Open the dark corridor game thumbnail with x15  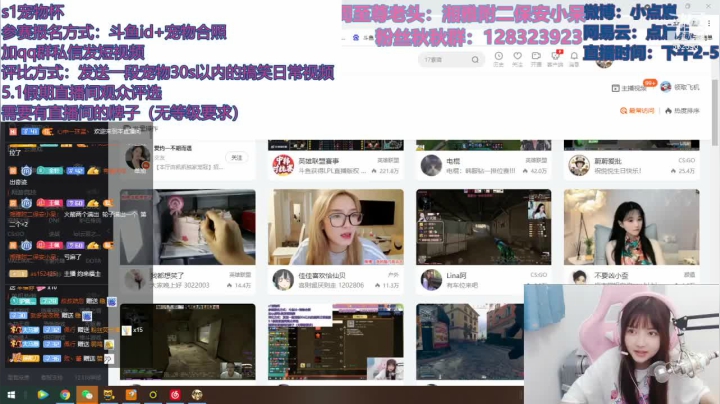(x=187, y=342)
